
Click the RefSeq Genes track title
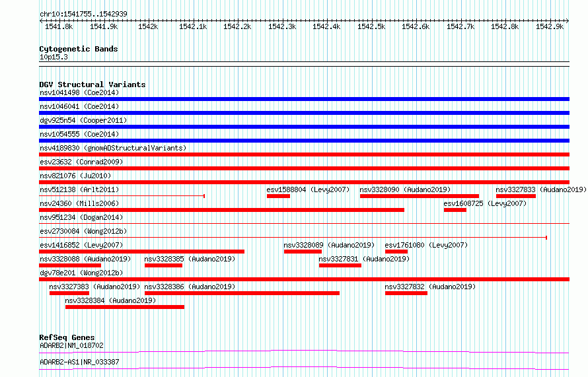(x=67, y=337)
